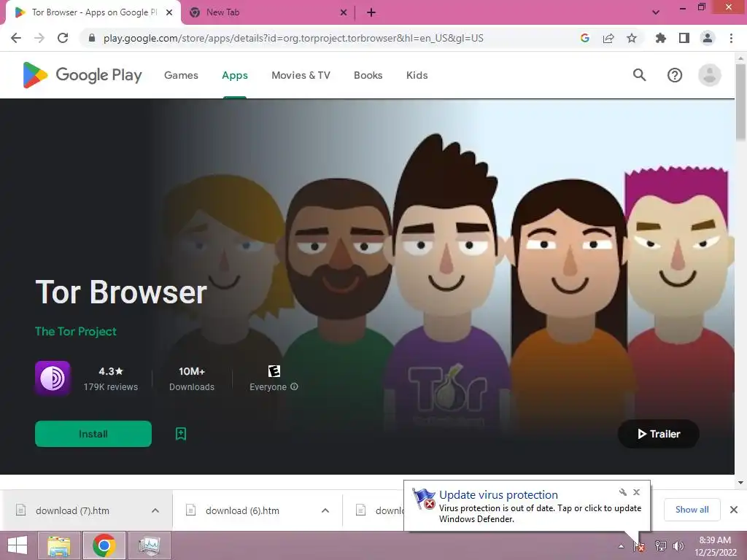
Task: Expand options for download (6).htm
Action: click(x=325, y=510)
